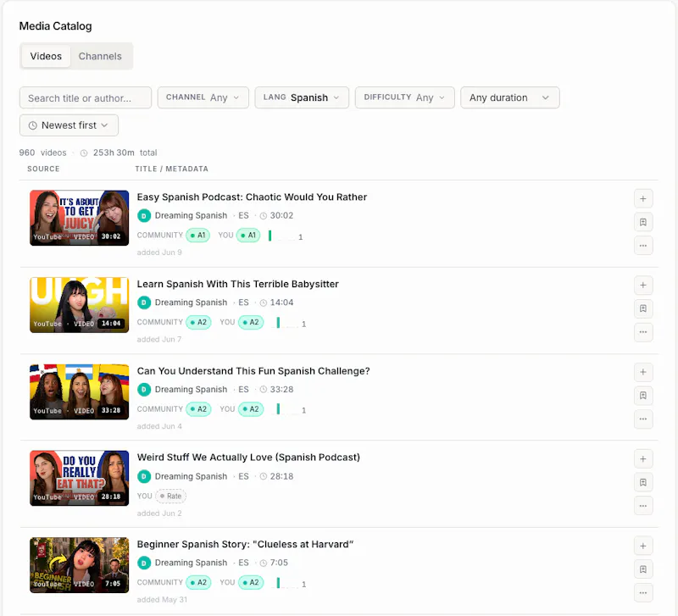Image resolution: width=678 pixels, height=616 pixels.
Task: Open more options for 'Weird Stuff We Actually Love'
Action: (643, 506)
